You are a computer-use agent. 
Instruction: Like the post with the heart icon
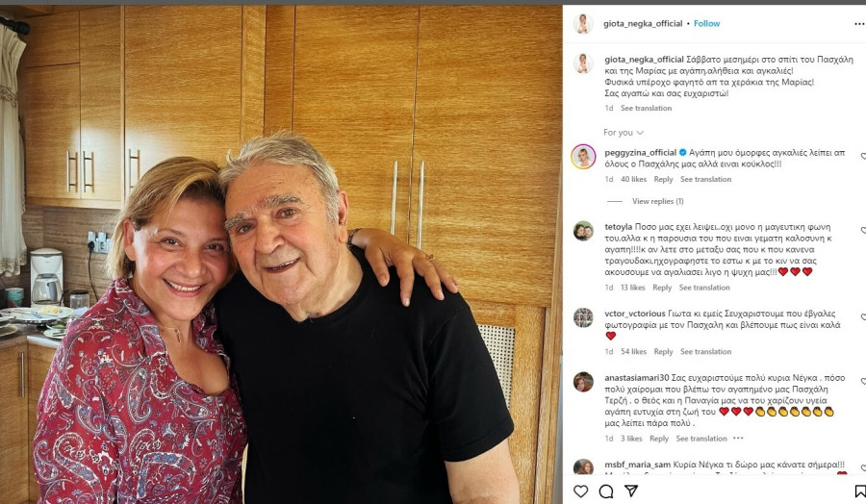[580, 491]
